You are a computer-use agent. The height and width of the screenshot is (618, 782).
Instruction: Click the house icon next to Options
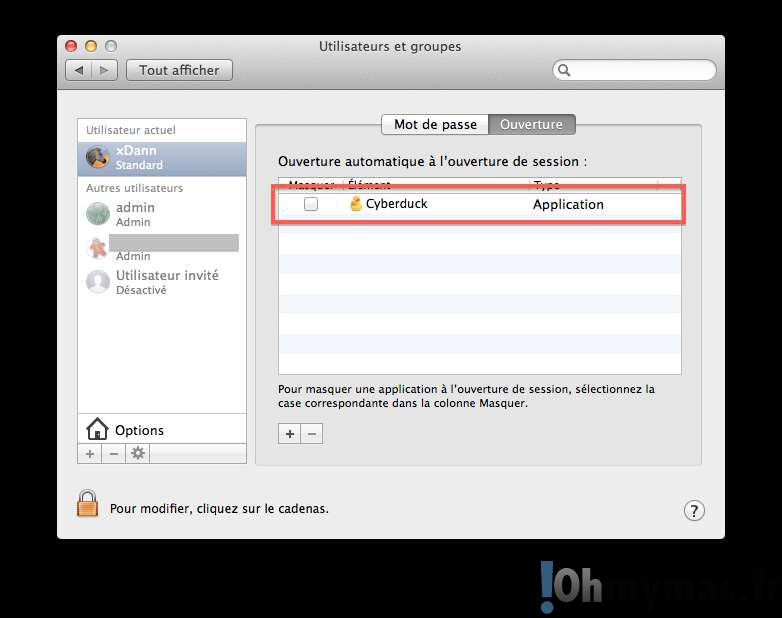click(x=97, y=430)
